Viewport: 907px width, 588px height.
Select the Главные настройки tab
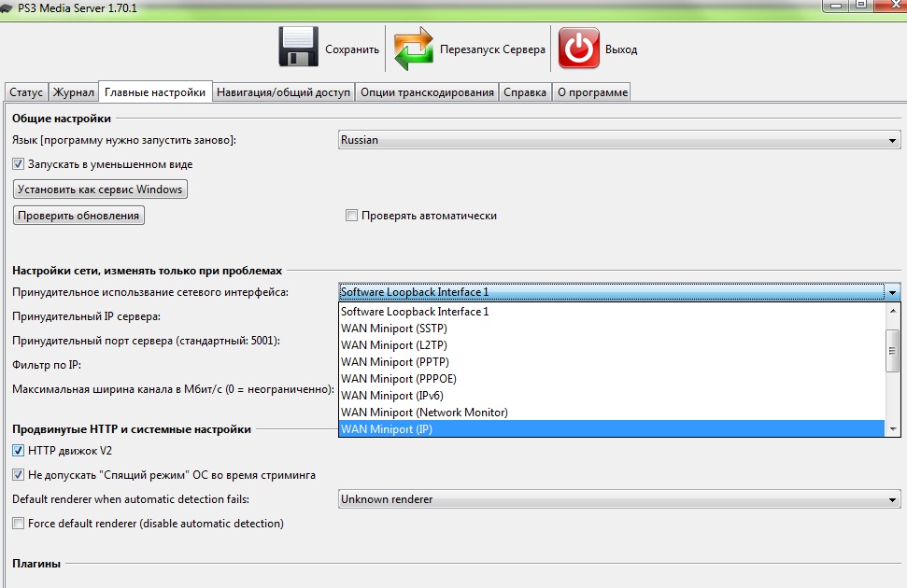[x=155, y=91]
